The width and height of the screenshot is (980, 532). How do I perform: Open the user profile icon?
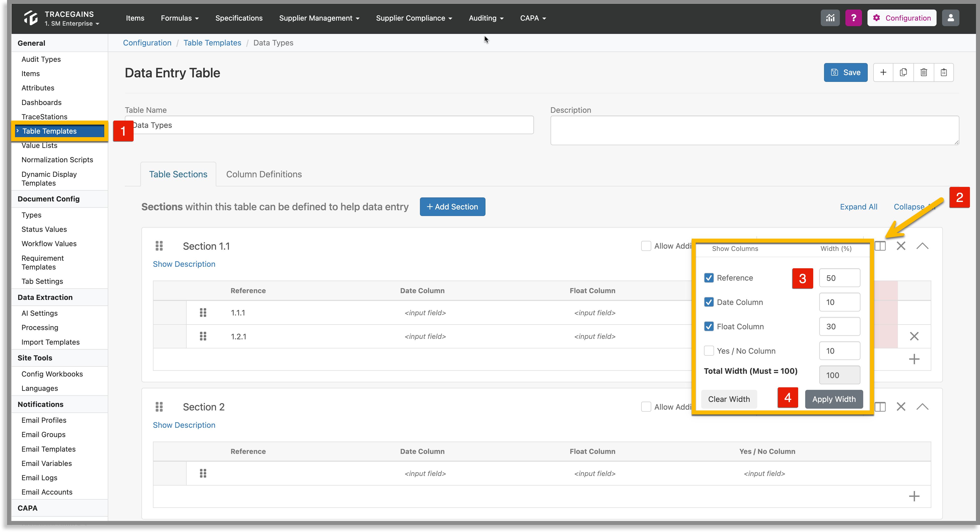pyautogui.click(x=950, y=18)
